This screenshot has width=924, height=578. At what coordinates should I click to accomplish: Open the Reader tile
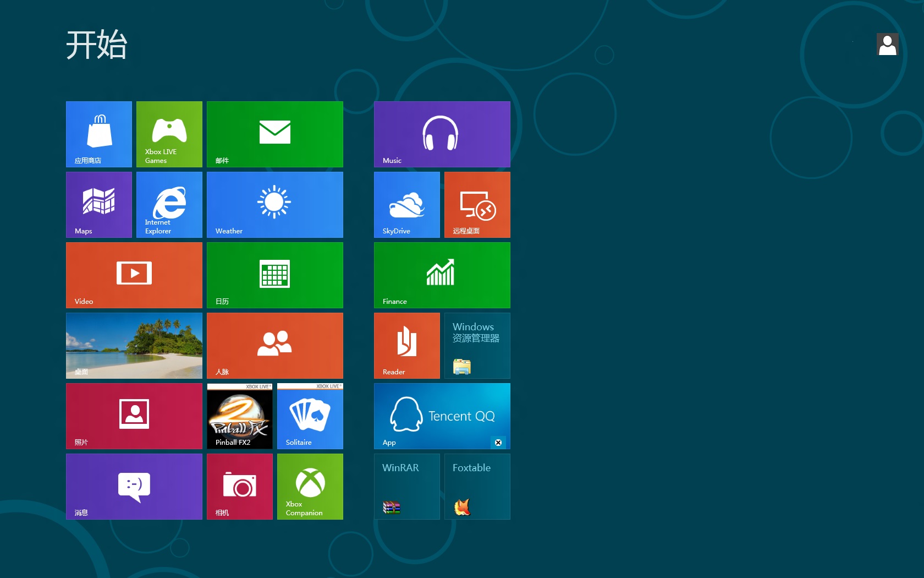coord(407,346)
